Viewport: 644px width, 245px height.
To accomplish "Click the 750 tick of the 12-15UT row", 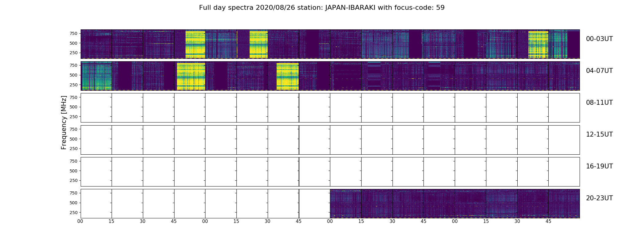I will (74, 129).
